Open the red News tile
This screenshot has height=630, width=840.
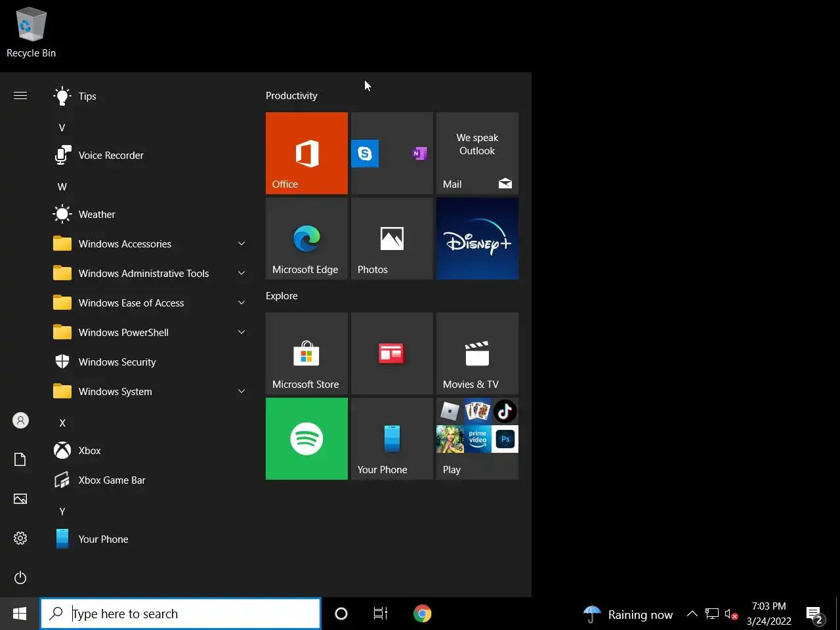point(392,353)
